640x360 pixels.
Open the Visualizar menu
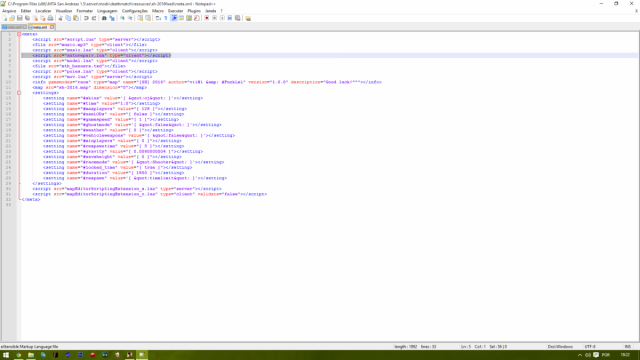click(64, 11)
